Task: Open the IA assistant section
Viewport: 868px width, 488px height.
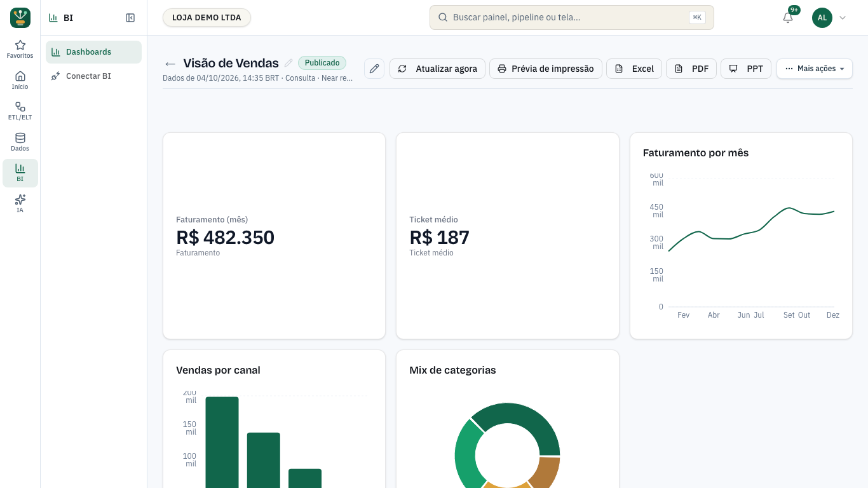Action: pyautogui.click(x=20, y=203)
